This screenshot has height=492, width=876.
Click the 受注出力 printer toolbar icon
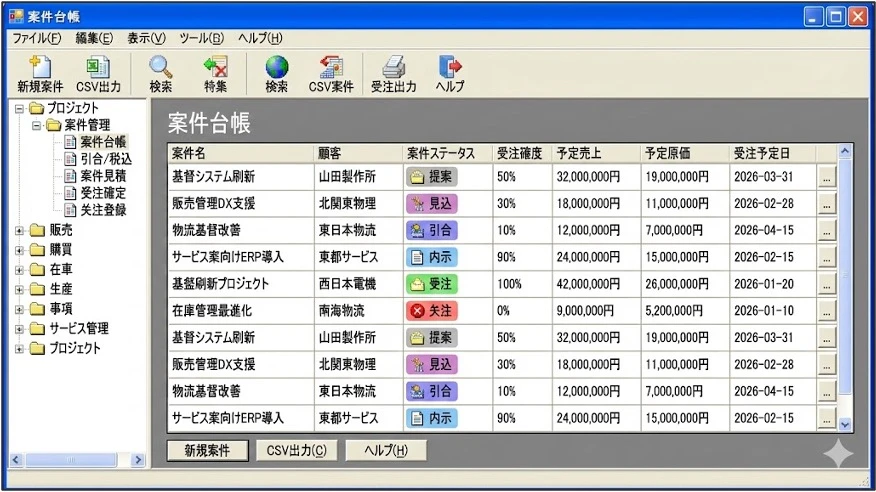[x=394, y=73]
